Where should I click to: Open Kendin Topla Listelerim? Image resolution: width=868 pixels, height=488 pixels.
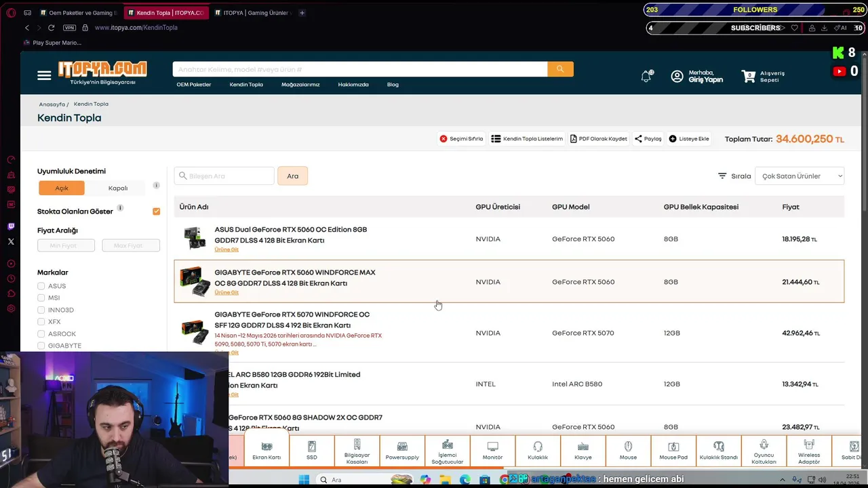[x=527, y=138]
